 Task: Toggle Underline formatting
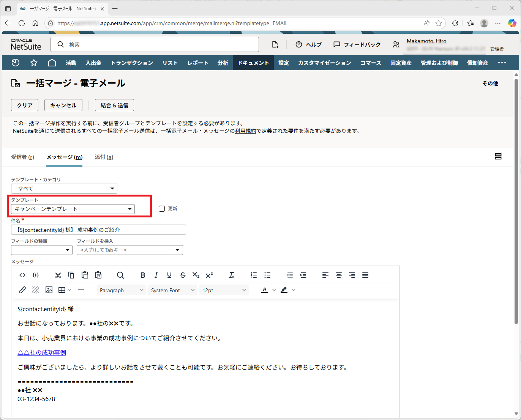(169, 275)
